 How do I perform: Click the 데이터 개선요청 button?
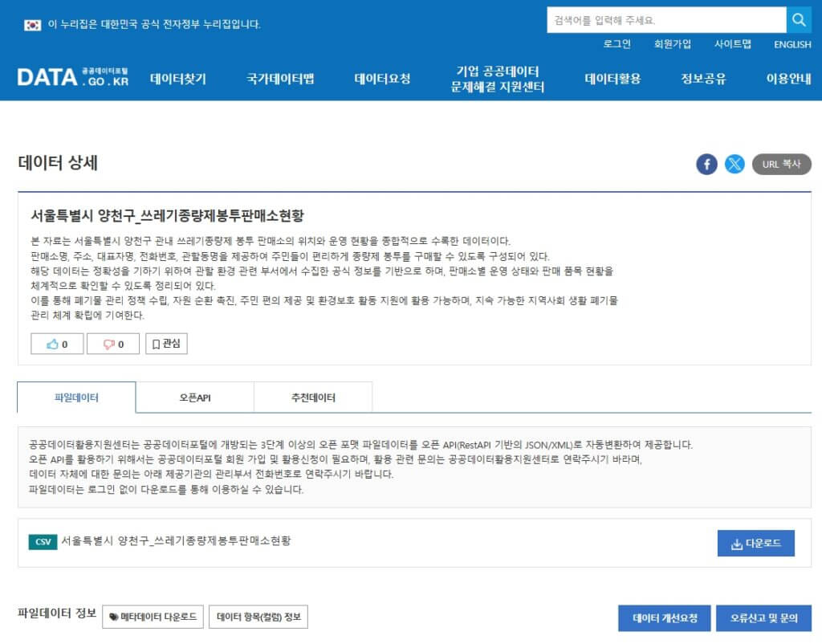[x=663, y=618]
